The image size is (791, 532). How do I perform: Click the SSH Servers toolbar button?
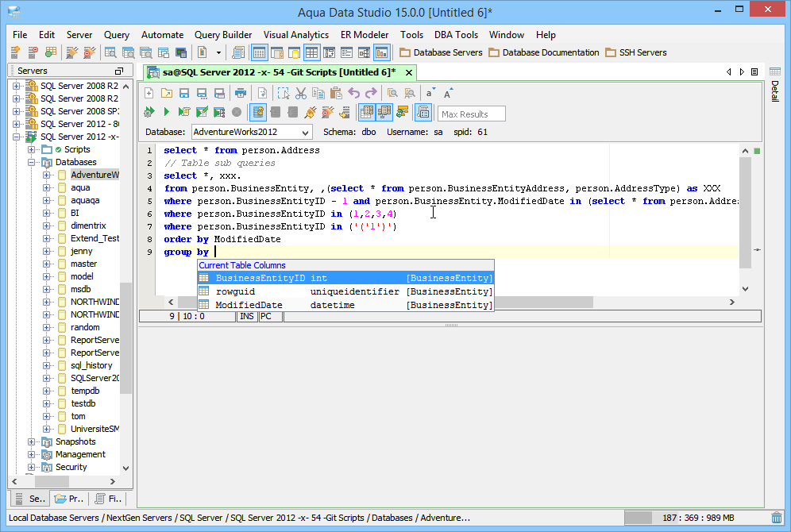635,52
